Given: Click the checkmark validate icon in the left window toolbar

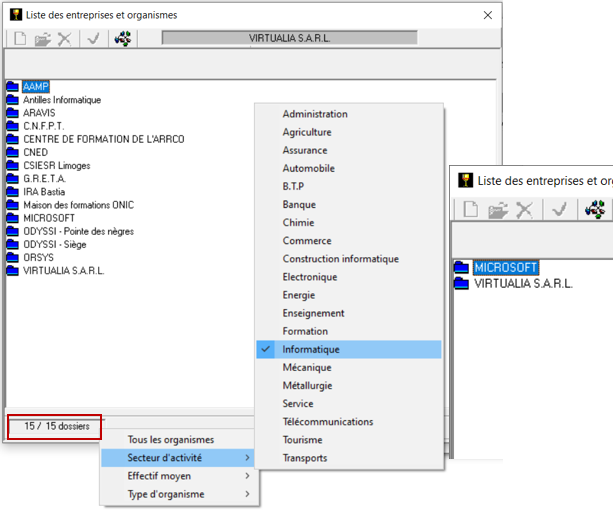Looking at the screenshot, I should pos(93,39).
